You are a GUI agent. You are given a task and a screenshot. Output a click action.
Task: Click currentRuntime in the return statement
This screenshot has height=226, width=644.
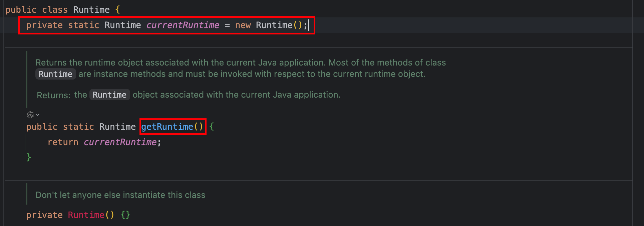coord(120,142)
